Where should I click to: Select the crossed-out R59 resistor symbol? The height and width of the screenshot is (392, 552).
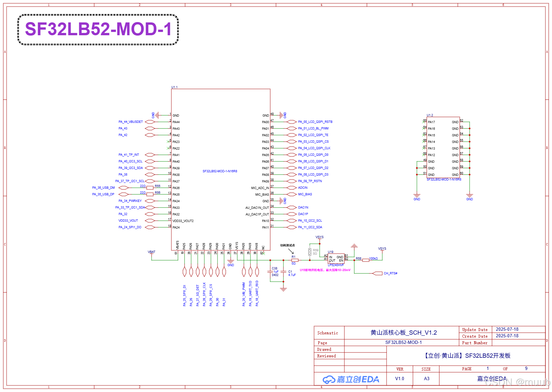click(310, 252)
